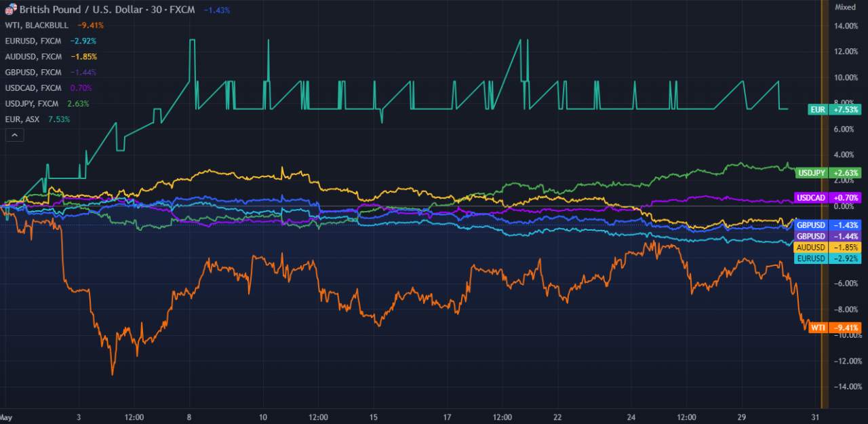
Task: Click the USDJPY +2.63% axis label
Action: (x=829, y=172)
